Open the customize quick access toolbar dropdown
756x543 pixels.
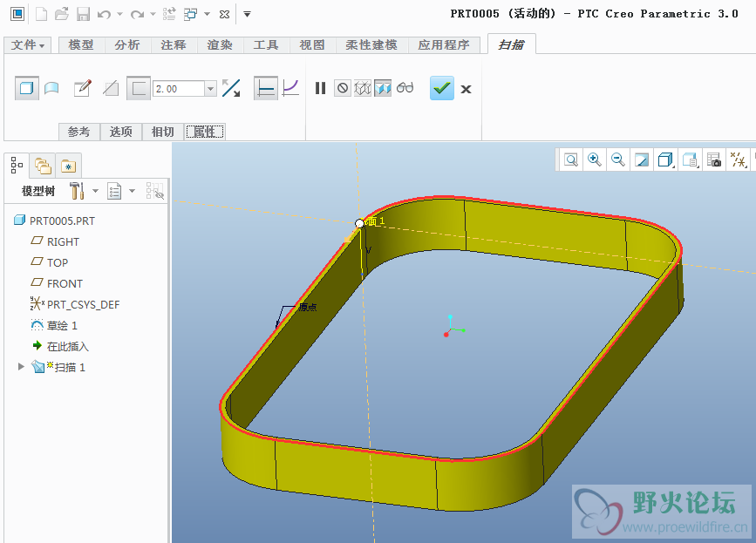tap(247, 15)
